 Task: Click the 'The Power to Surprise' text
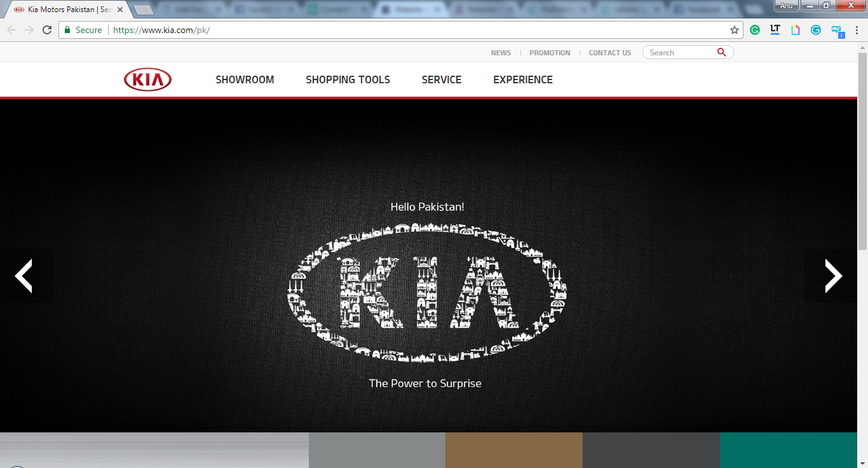[x=425, y=383]
